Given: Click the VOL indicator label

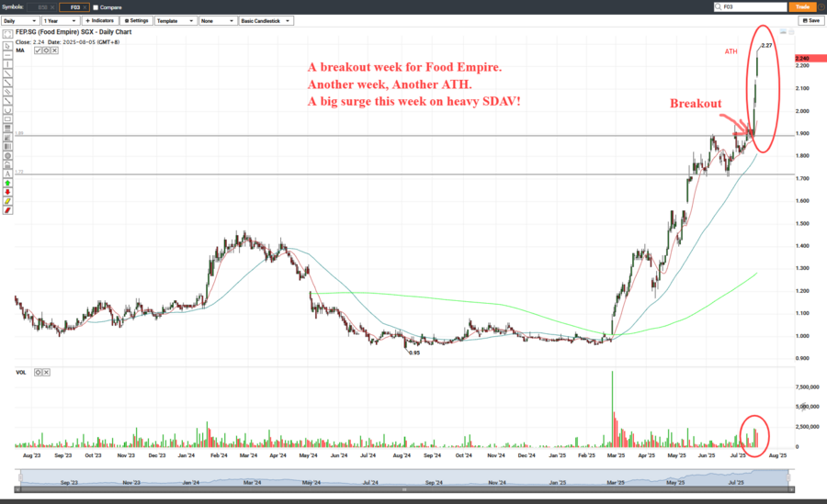Looking at the screenshot, I should (x=21, y=372).
